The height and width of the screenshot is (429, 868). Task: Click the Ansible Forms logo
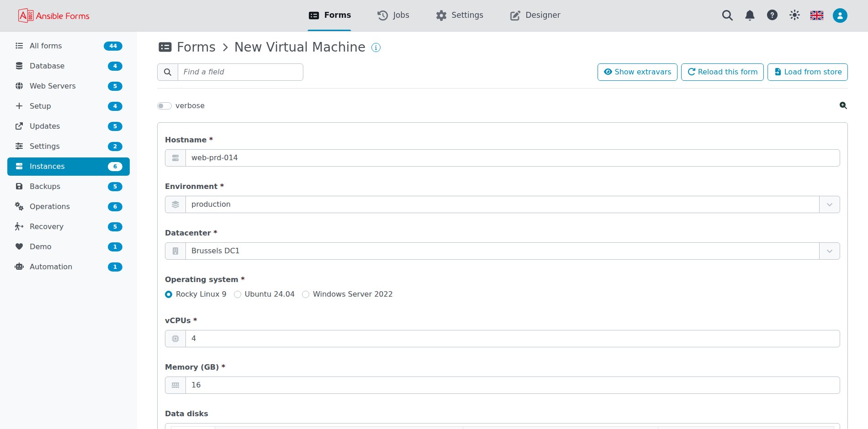[x=54, y=16]
